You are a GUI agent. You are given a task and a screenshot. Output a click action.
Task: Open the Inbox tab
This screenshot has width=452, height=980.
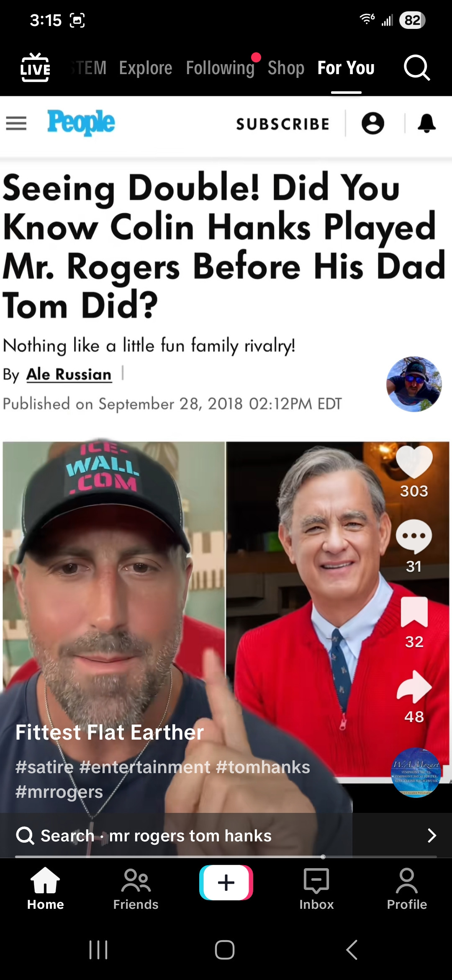(316, 889)
